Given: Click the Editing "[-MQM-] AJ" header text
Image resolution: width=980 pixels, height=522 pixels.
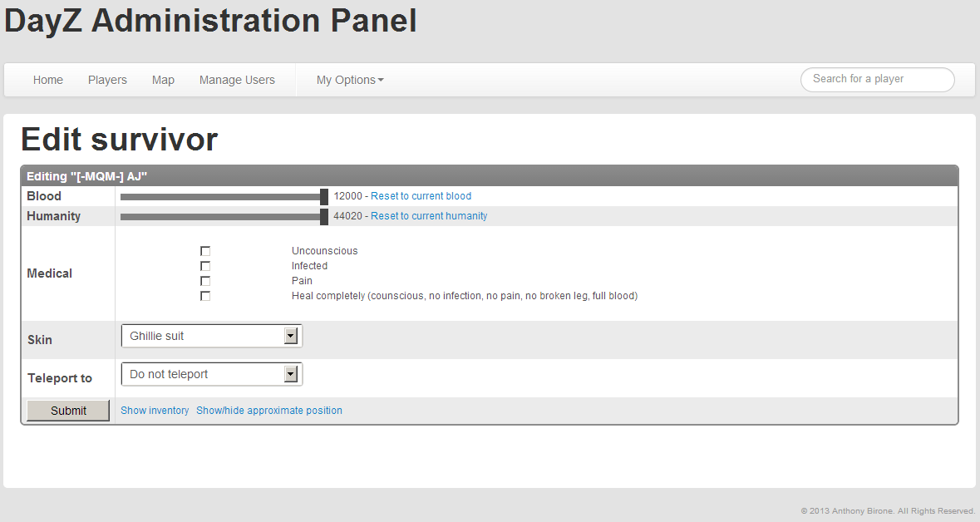Looking at the screenshot, I should (87, 176).
